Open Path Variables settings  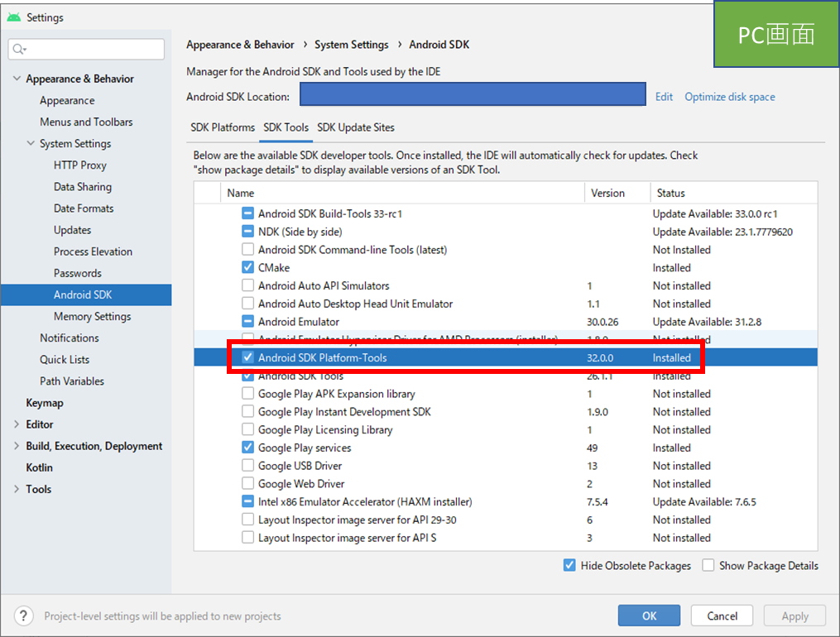(x=72, y=381)
